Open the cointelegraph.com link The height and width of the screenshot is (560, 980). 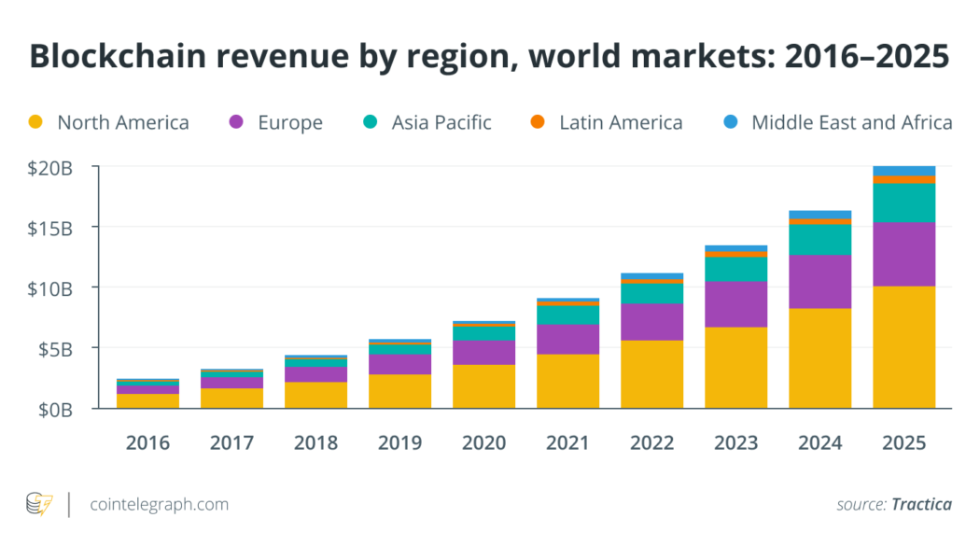tap(160, 505)
